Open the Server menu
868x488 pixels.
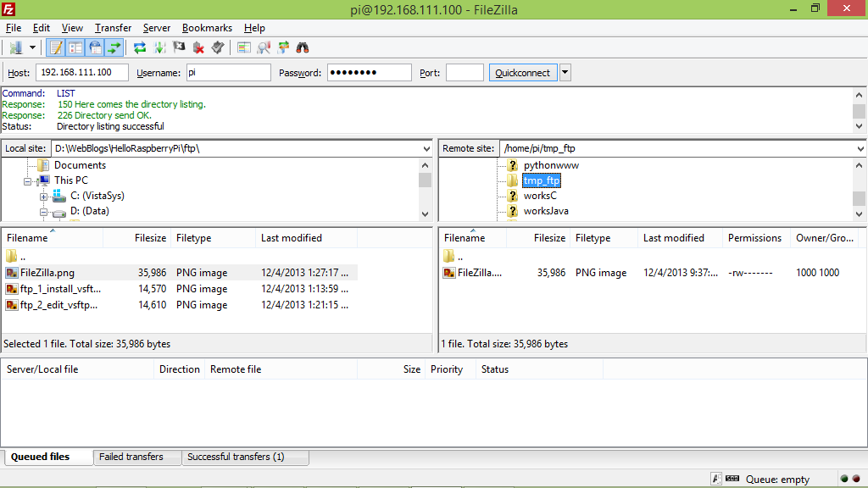(157, 28)
